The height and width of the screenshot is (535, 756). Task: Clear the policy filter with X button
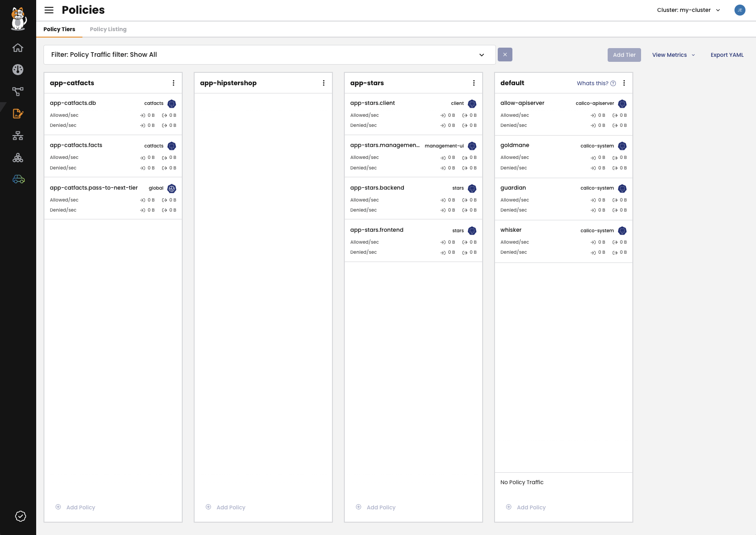pyautogui.click(x=505, y=55)
